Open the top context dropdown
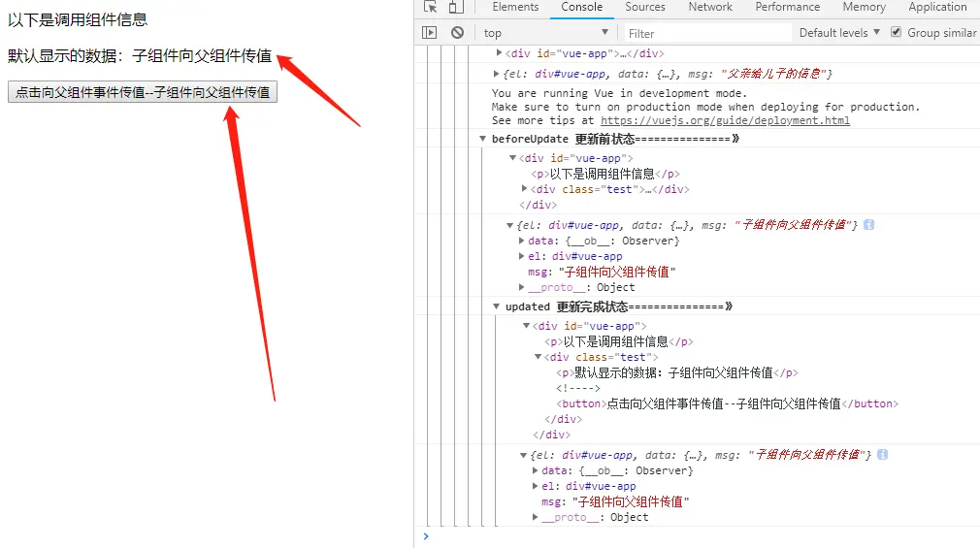Image resolution: width=980 pixels, height=548 pixels. [x=545, y=33]
